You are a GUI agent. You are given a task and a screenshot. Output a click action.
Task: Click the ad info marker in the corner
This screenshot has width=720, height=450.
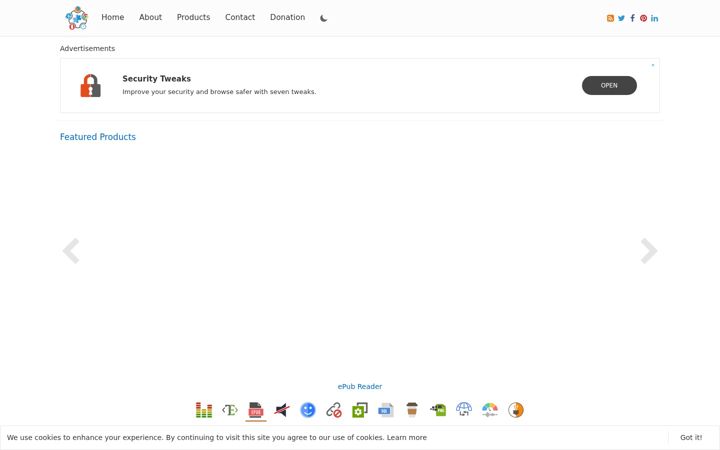652,65
